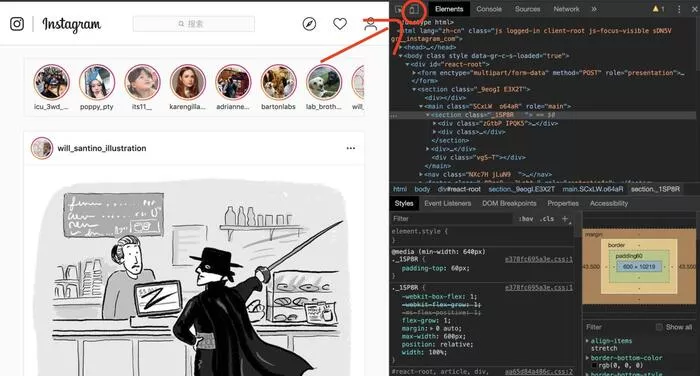Click the DevTools warning count indicator
Viewport: 700px width, 376px height.
click(658, 9)
